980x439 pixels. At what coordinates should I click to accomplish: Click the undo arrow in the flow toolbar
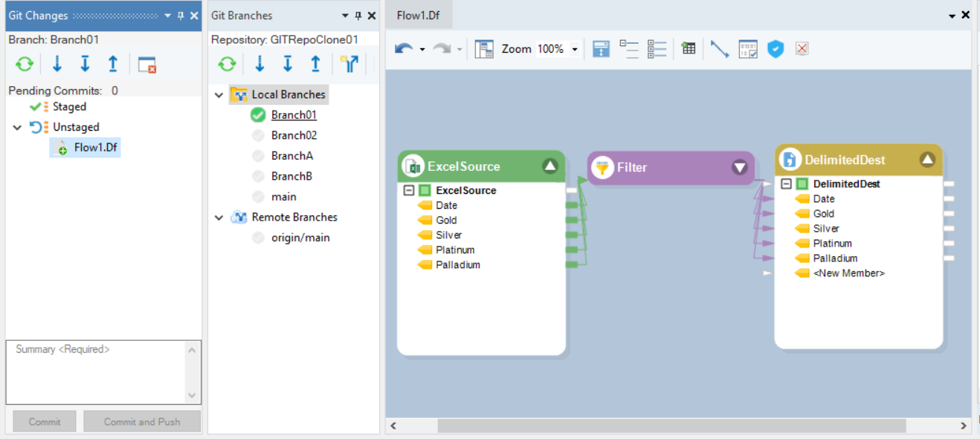pyautogui.click(x=404, y=49)
